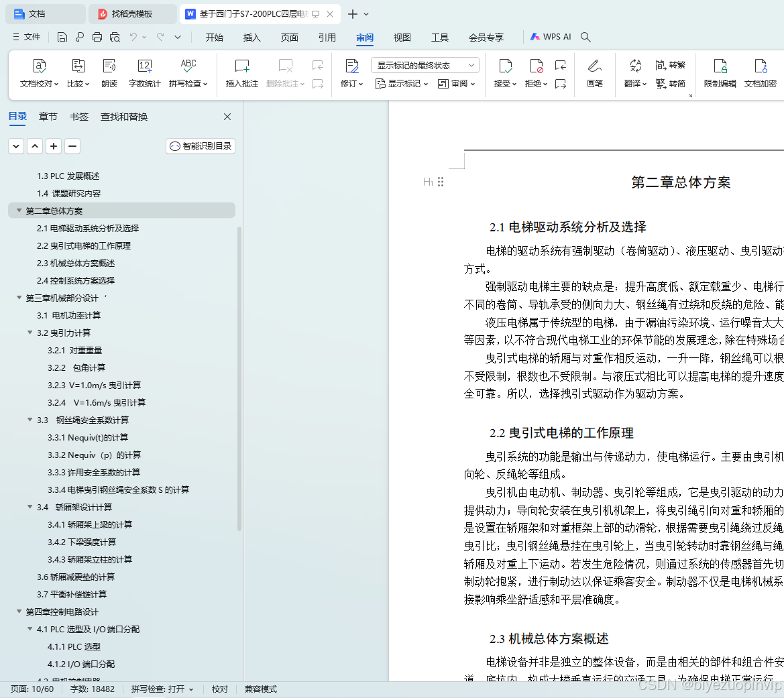Click the print icon in quick toolbar
784x698 pixels.
coord(97,37)
